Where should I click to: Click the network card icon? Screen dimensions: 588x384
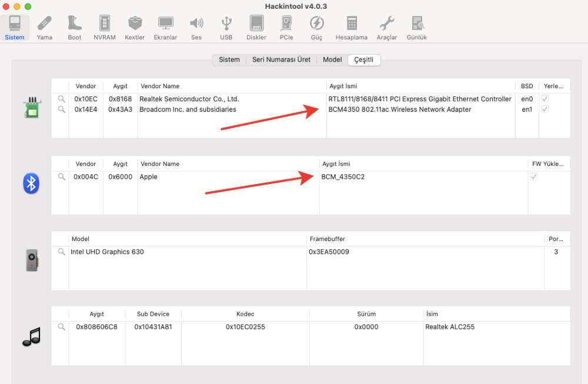32,107
